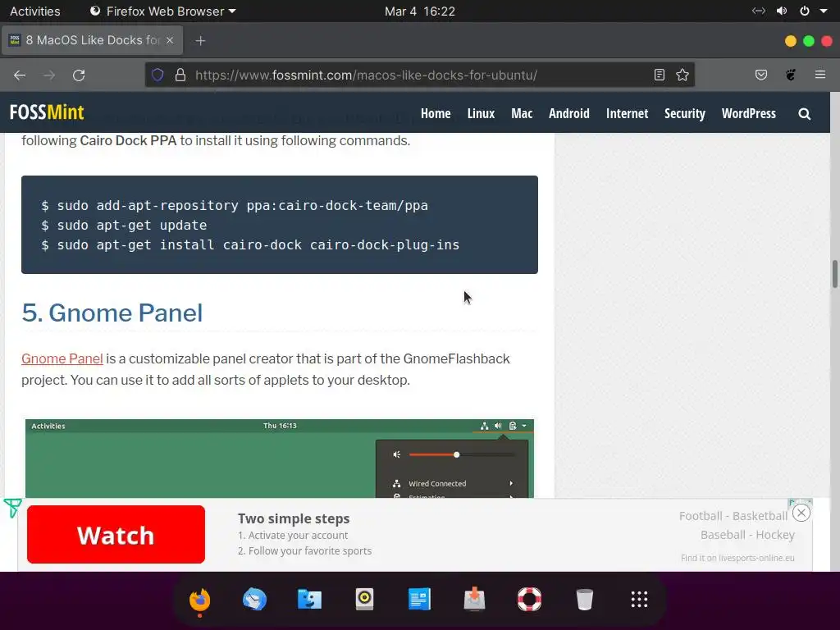Open the Android menu item
840x630 pixels.
569,113
